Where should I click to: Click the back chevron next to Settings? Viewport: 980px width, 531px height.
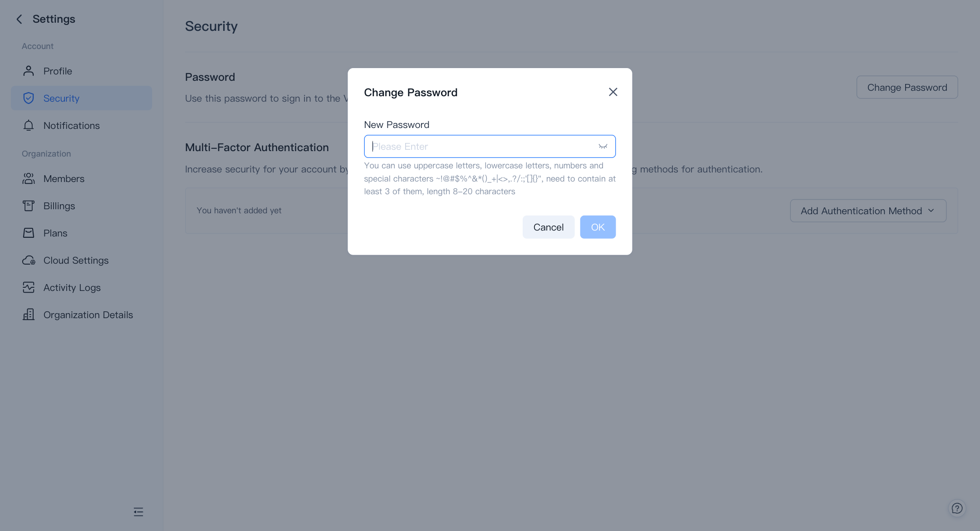pyautogui.click(x=19, y=19)
